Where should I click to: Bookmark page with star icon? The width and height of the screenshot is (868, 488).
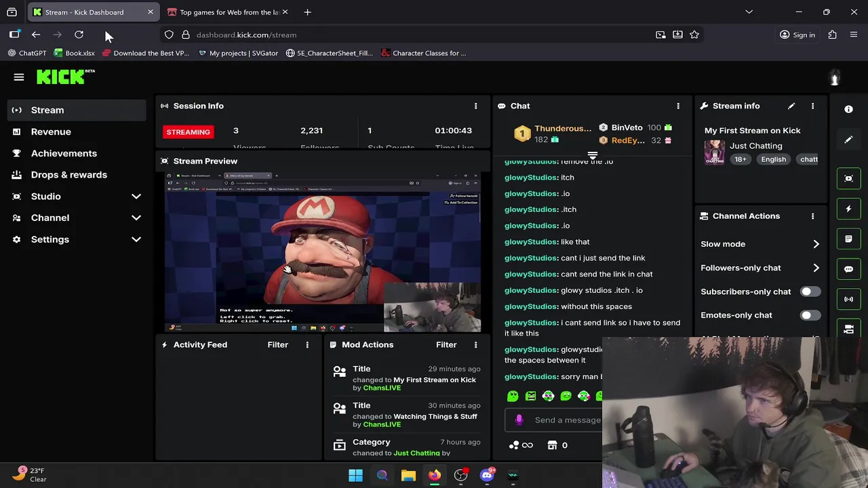[694, 35]
